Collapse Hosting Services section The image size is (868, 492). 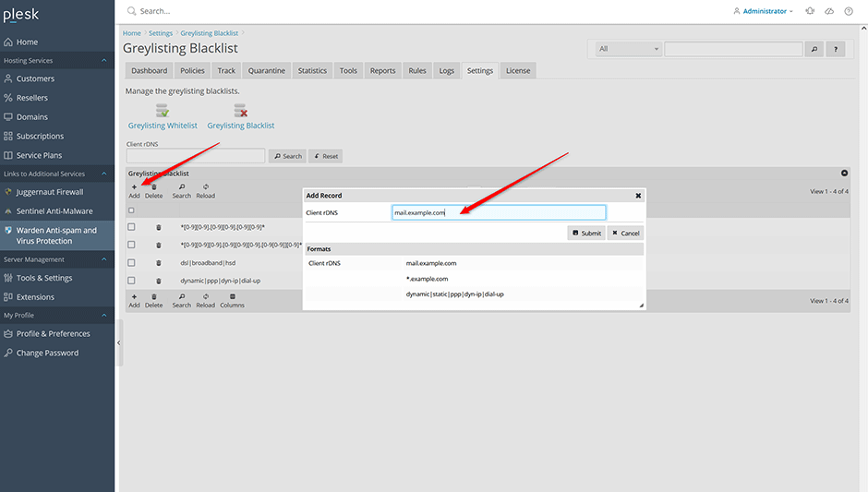click(x=104, y=60)
